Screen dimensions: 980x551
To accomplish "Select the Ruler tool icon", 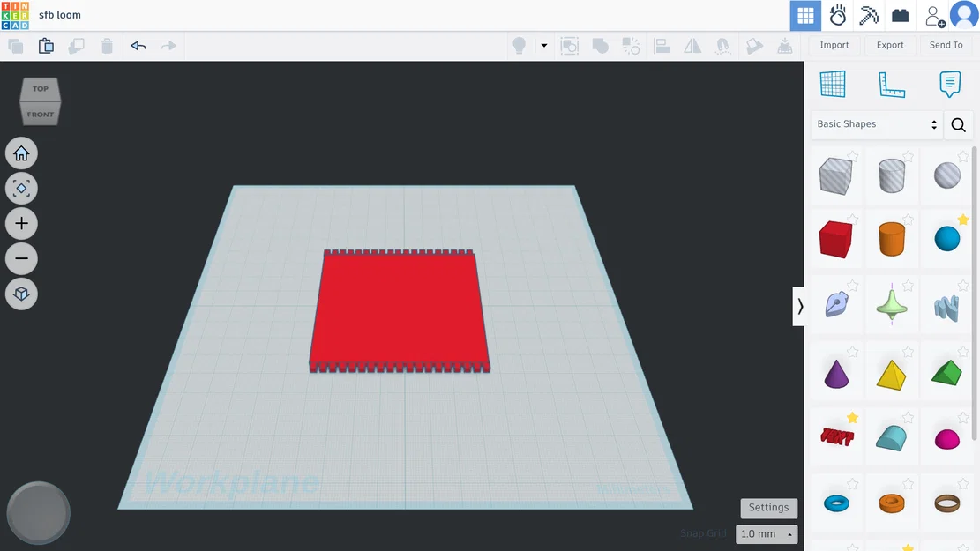I will (x=891, y=85).
